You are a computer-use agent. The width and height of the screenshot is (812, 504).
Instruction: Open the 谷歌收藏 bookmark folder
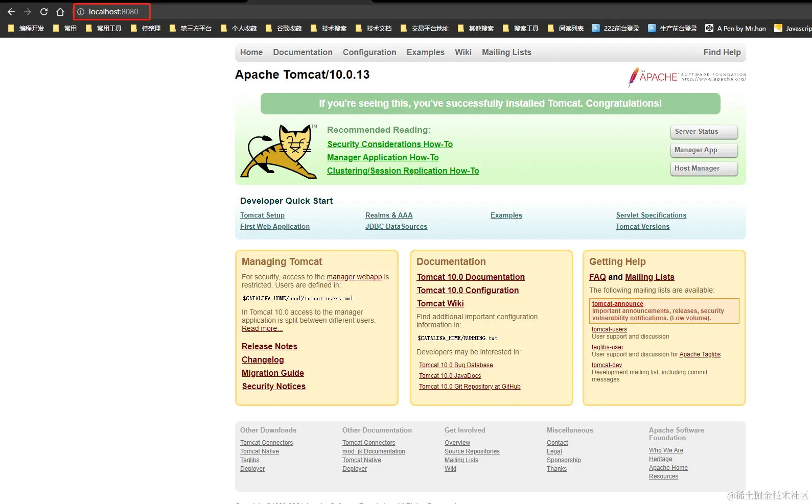tap(284, 29)
